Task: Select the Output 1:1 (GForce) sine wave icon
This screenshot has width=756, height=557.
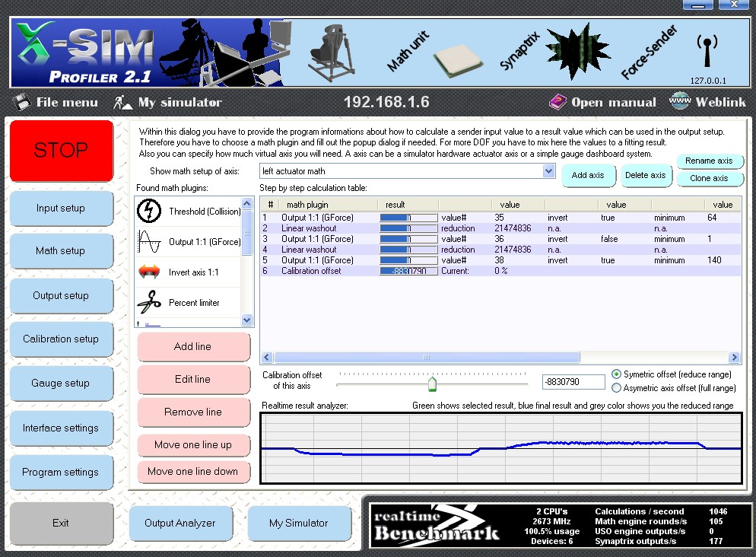Action: click(149, 242)
